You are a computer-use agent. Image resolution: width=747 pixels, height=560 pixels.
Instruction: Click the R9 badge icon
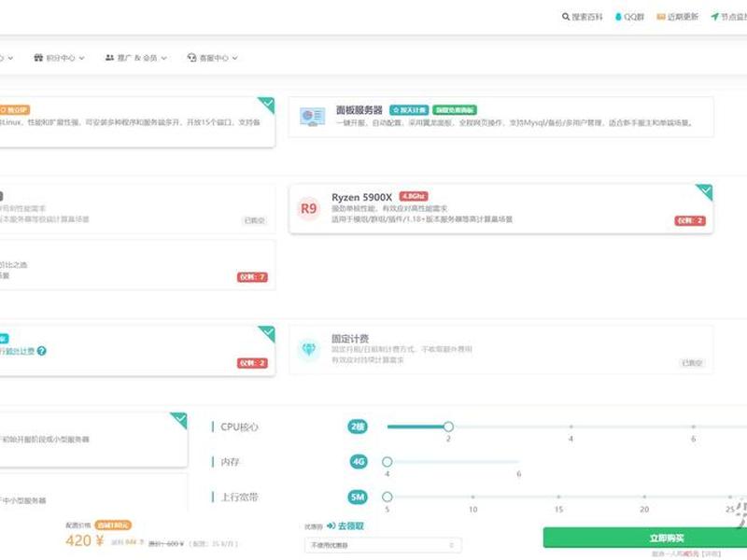pos(309,208)
